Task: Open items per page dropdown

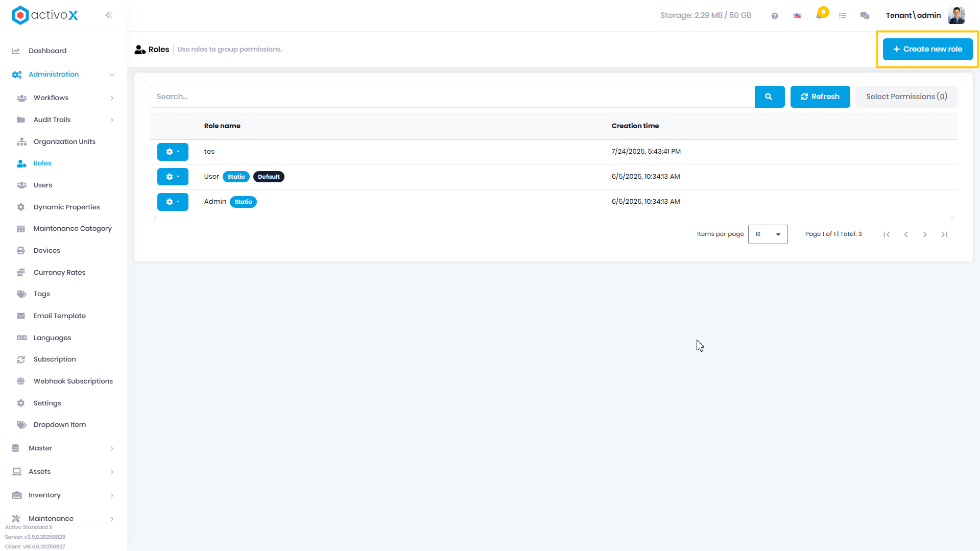Action: coord(768,234)
